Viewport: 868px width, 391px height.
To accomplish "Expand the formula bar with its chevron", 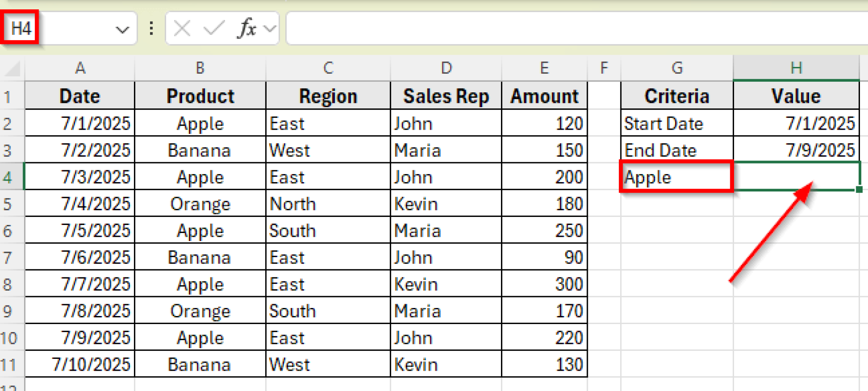I will coord(268,28).
